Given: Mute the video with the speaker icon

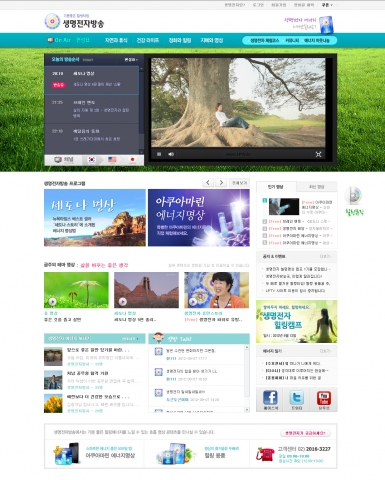Looking at the screenshot, I should pyautogui.click(x=171, y=154).
